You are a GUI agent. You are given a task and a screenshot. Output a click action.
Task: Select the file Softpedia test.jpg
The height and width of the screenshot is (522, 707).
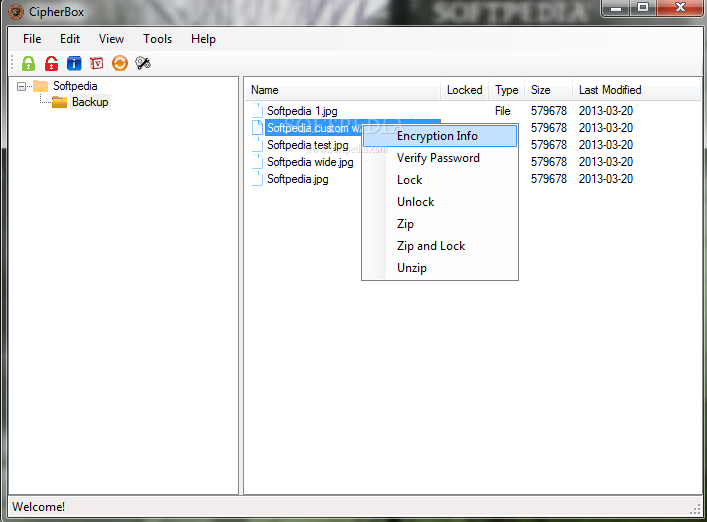(x=308, y=145)
